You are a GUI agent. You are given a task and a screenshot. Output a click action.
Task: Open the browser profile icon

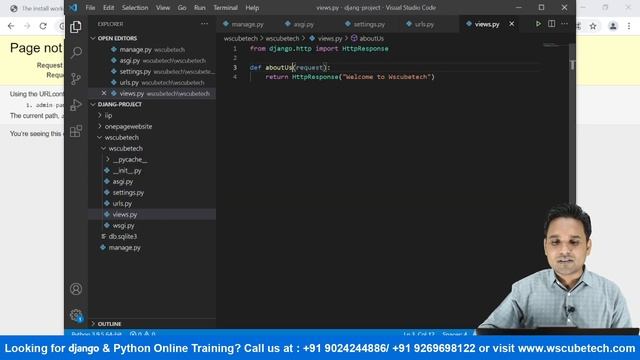pyautogui.click(x=613, y=26)
